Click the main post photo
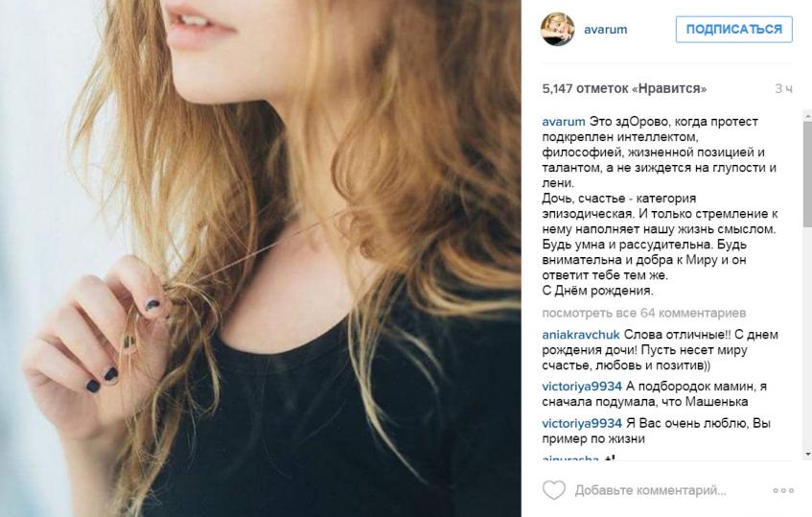812x517 pixels. (261, 259)
